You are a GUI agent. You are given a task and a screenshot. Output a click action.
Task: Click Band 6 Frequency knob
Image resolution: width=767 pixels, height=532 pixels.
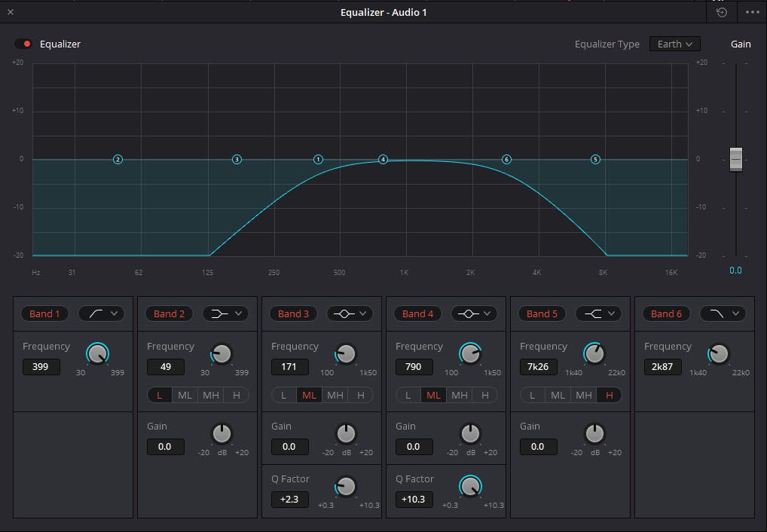[x=719, y=354]
